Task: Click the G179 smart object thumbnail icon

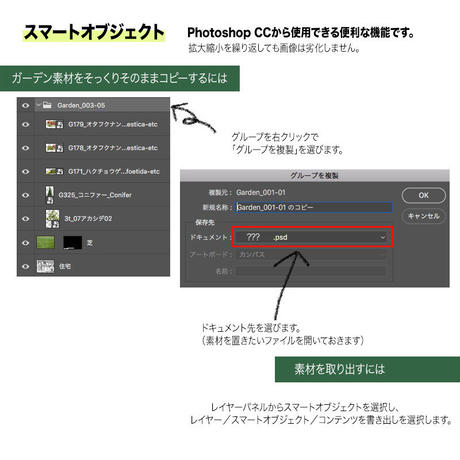Action: 54,124
